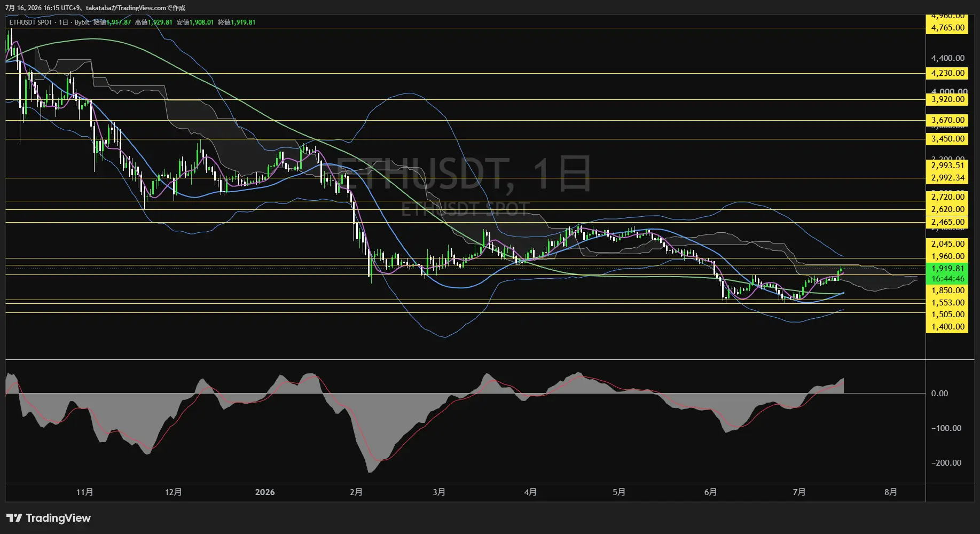Click the 4月 time axis label
980x534 pixels.
[x=530, y=492]
